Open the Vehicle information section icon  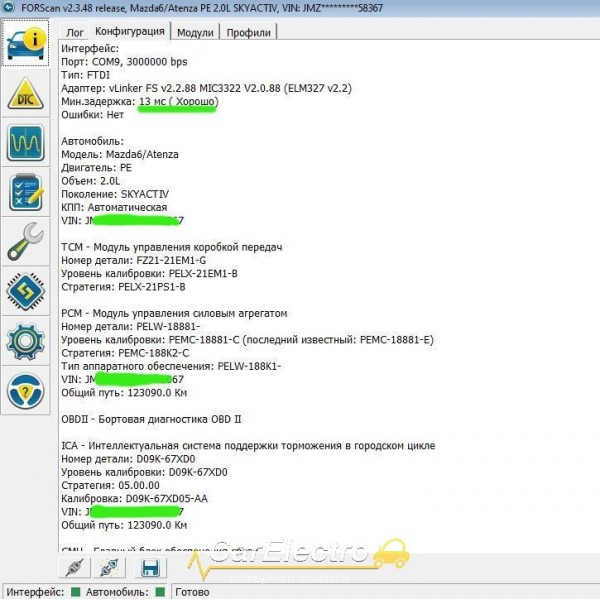pos(25,44)
